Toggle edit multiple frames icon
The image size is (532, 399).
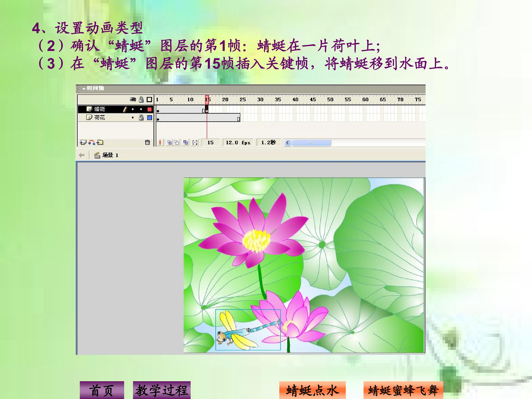pos(186,143)
